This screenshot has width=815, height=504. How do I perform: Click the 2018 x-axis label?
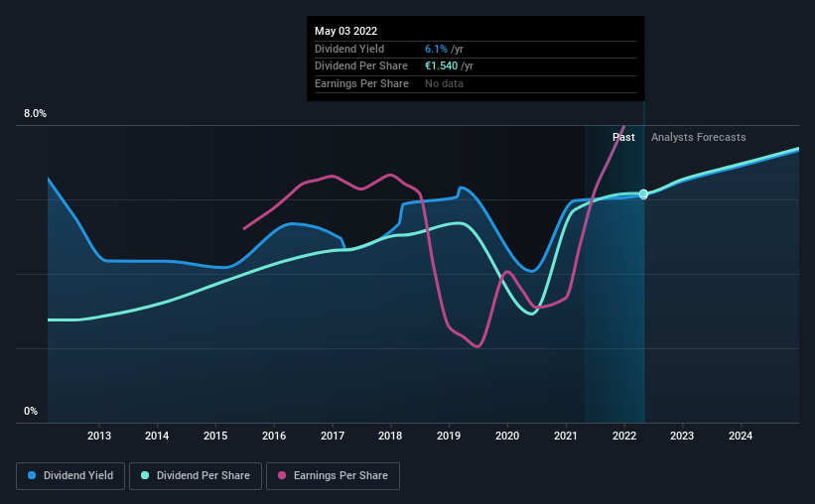click(390, 436)
